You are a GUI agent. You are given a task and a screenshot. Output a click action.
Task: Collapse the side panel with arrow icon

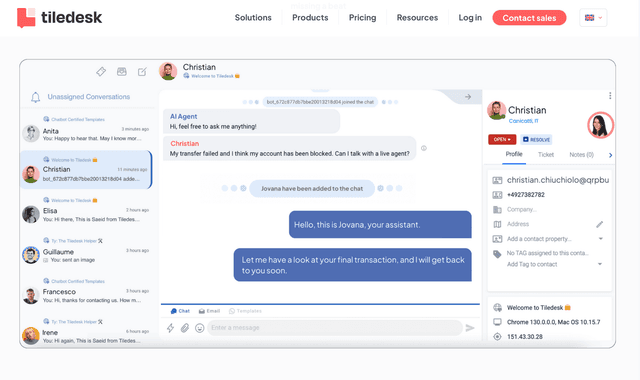(x=468, y=97)
